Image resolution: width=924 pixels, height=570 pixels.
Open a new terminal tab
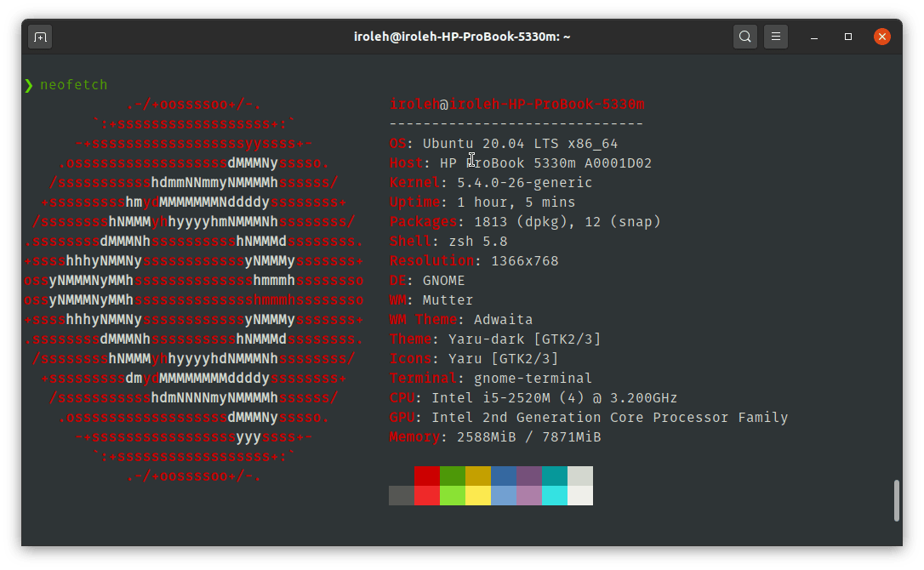(40, 36)
